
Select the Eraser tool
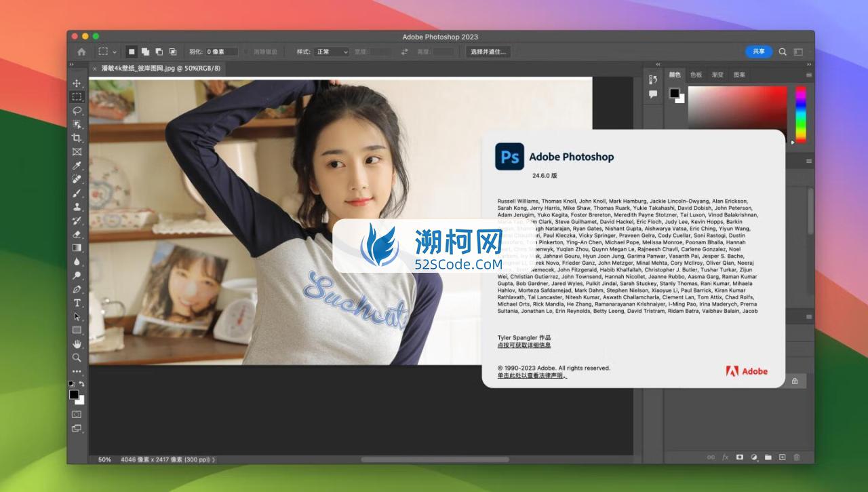click(x=77, y=234)
